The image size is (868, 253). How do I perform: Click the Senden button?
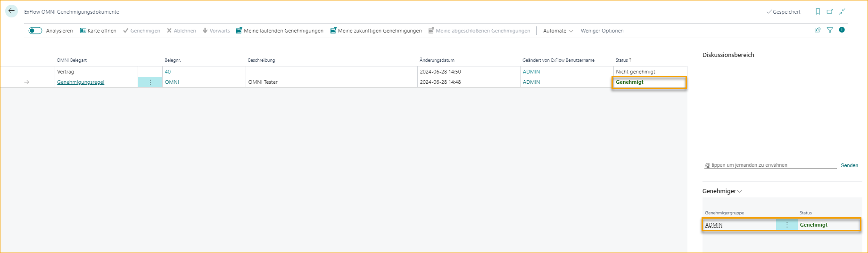click(x=849, y=165)
